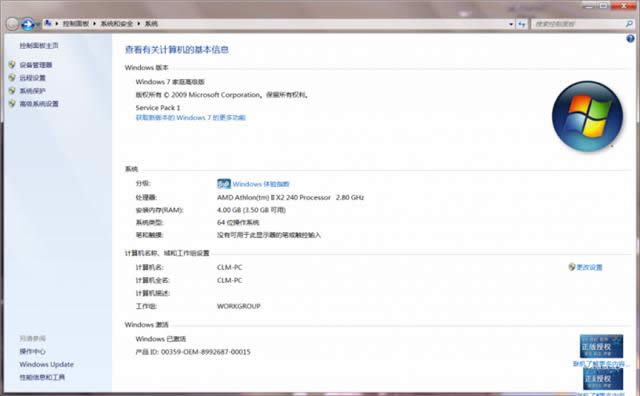Open 系统保护 in the sidebar
This screenshot has height=396, width=640.
coord(33,91)
